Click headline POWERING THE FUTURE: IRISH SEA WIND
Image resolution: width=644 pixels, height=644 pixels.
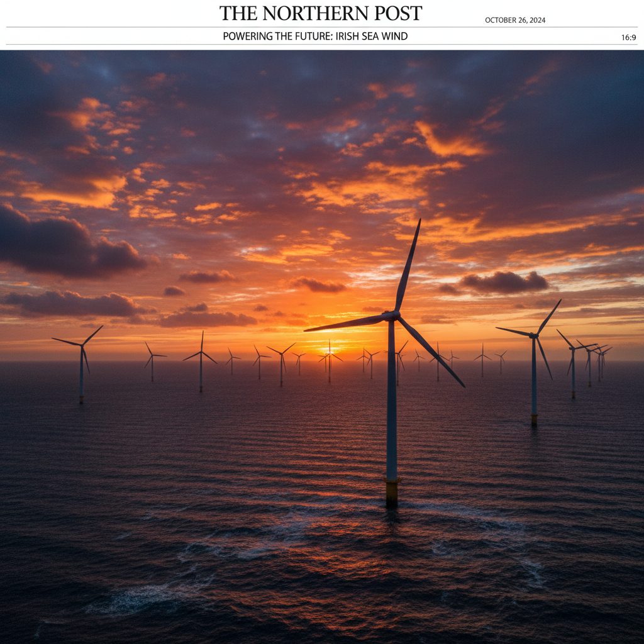315,36
